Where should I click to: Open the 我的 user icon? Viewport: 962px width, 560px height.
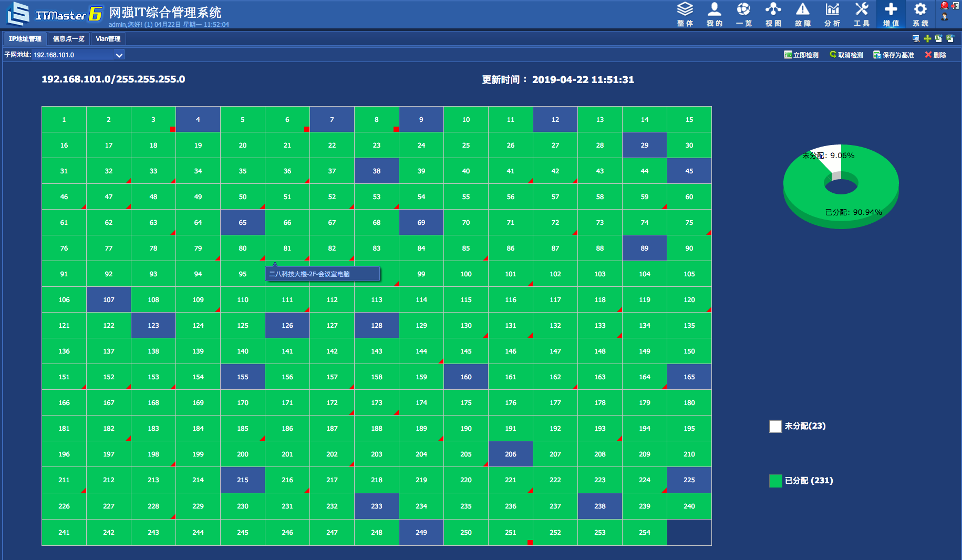714,14
